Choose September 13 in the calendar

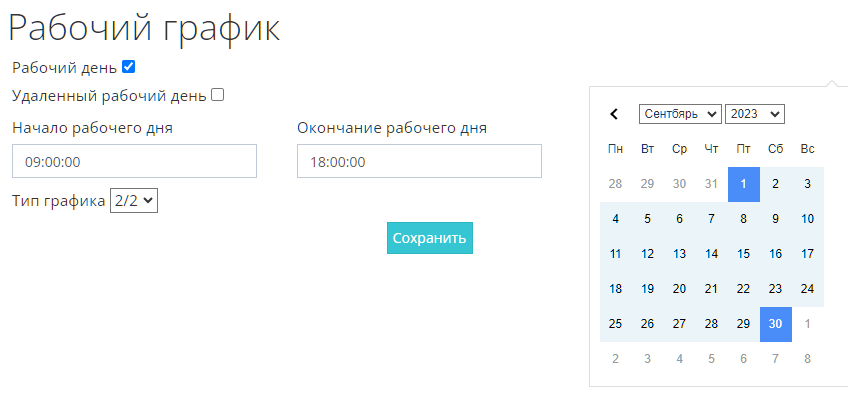[679, 254]
